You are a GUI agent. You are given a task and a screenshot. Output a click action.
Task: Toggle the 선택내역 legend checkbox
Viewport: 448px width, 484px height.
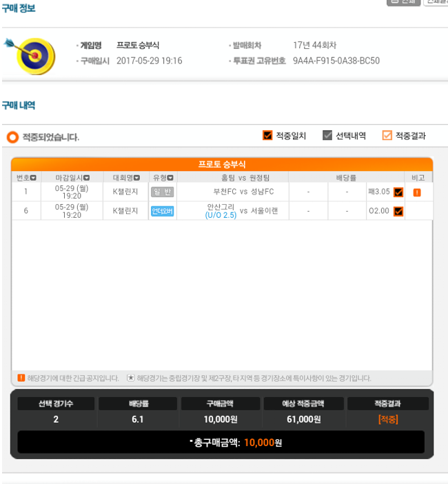coord(327,135)
